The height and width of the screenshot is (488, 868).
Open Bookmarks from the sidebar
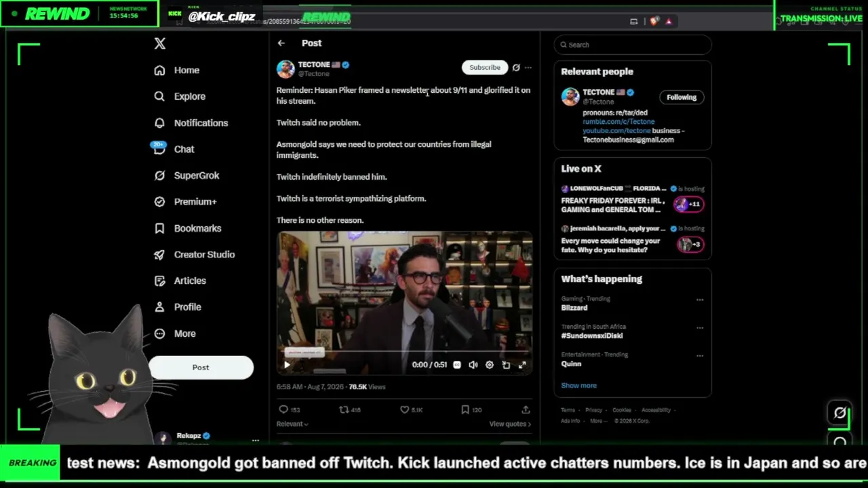pos(187,228)
